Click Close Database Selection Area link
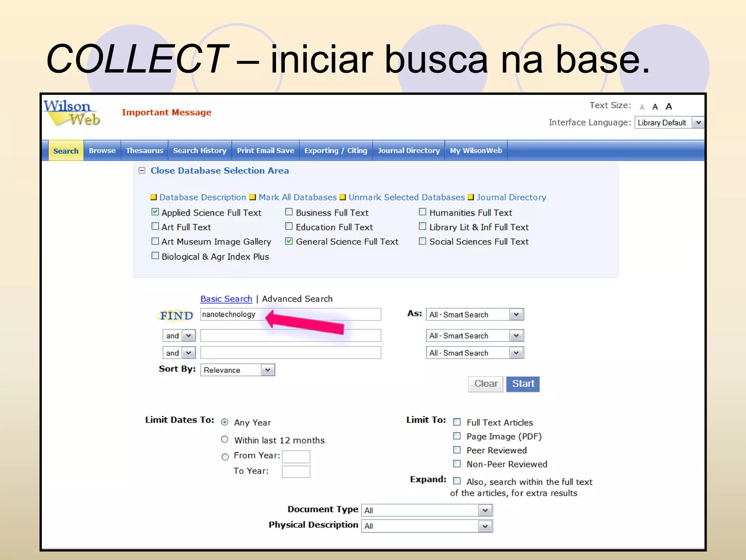The image size is (746, 560). (220, 171)
